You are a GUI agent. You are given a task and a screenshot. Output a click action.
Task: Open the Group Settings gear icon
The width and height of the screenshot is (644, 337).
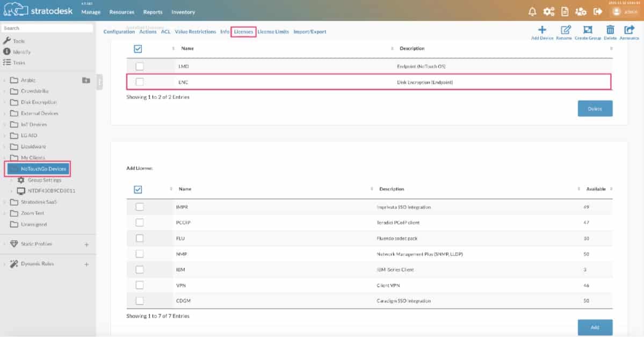21,180
